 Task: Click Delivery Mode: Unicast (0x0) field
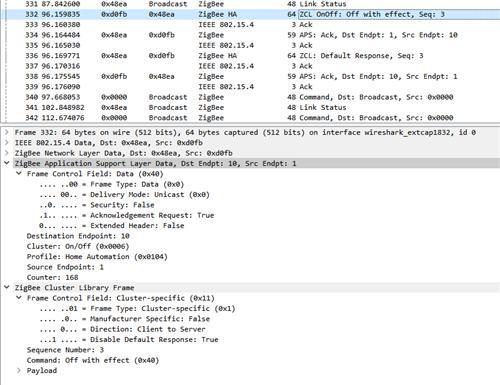(x=124, y=195)
